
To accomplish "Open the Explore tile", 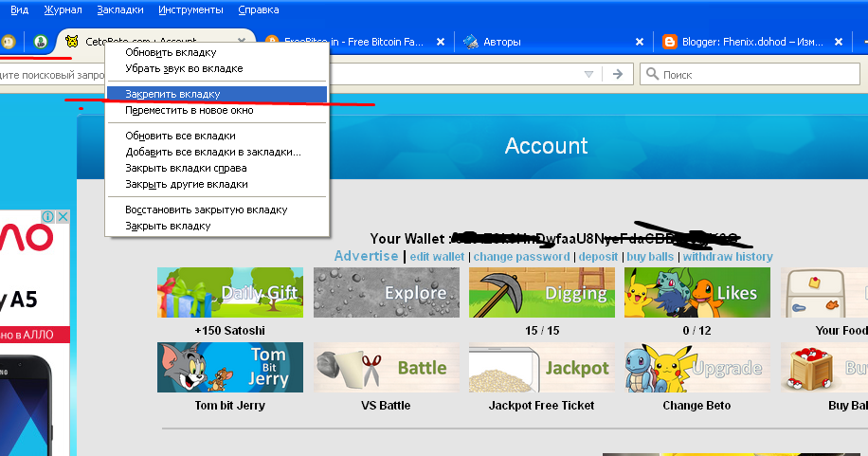I will click(387, 293).
